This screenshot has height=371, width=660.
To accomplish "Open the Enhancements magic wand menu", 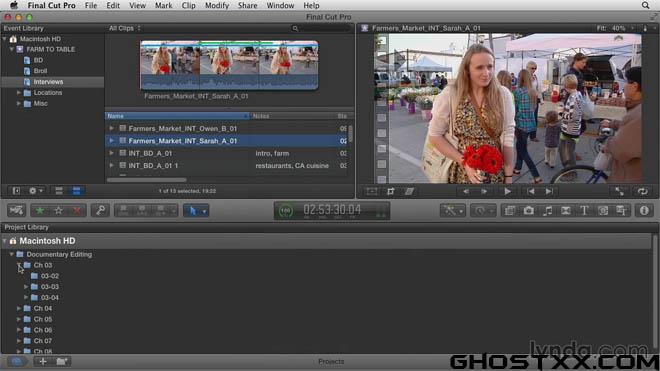I will coord(452,210).
